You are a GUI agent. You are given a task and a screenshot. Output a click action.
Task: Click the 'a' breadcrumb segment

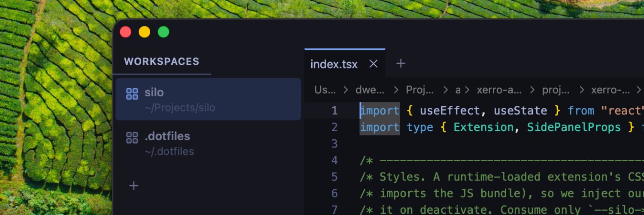click(458, 90)
